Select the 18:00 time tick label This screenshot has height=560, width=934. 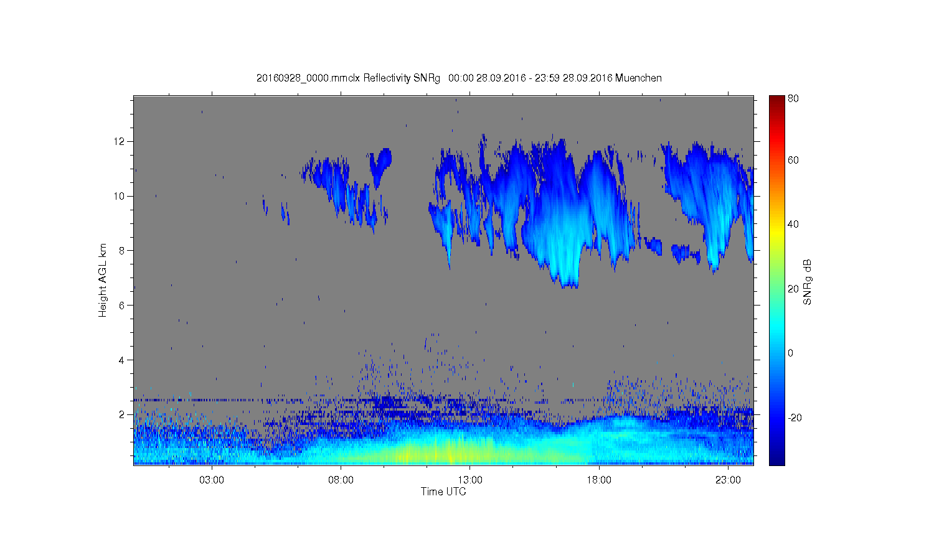(599, 480)
